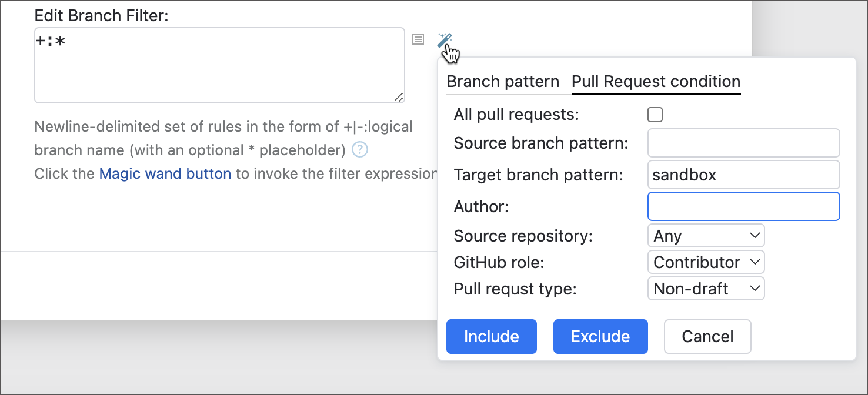This screenshot has height=395, width=868.
Task: Click inside the Author input field
Action: pyautogui.click(x=743, y=206)
